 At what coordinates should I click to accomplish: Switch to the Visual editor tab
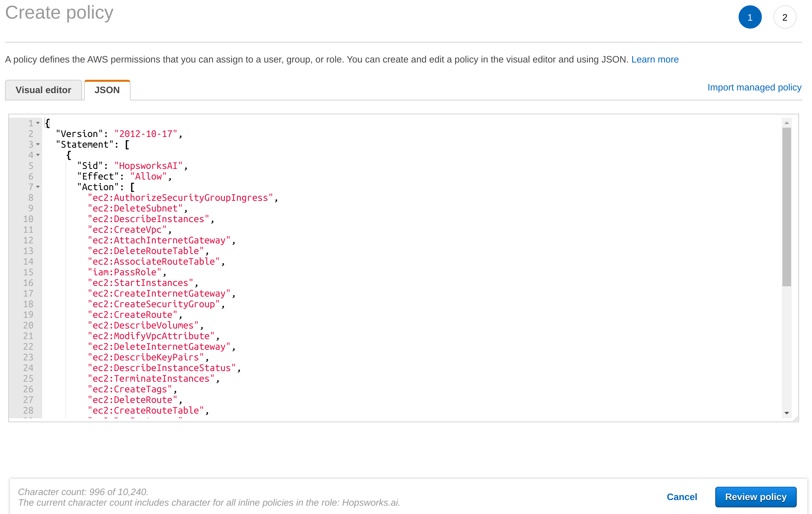click(x=44, y=90)
